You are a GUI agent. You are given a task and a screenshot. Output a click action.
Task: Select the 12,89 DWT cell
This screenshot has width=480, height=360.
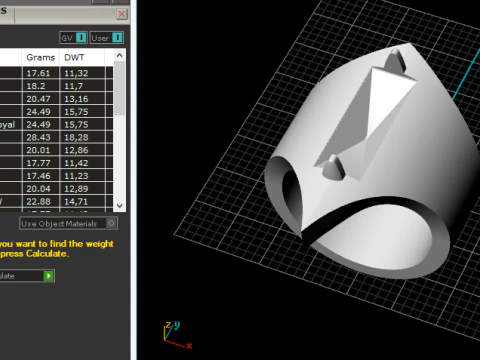coord(82,188)
